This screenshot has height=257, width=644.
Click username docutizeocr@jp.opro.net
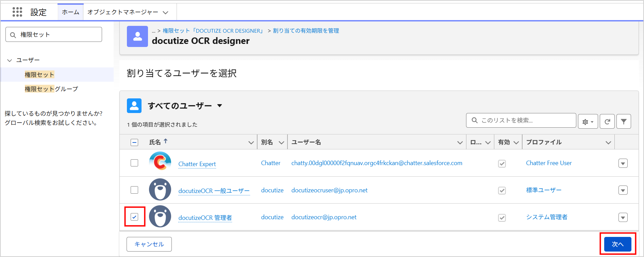tap(324, 217)
